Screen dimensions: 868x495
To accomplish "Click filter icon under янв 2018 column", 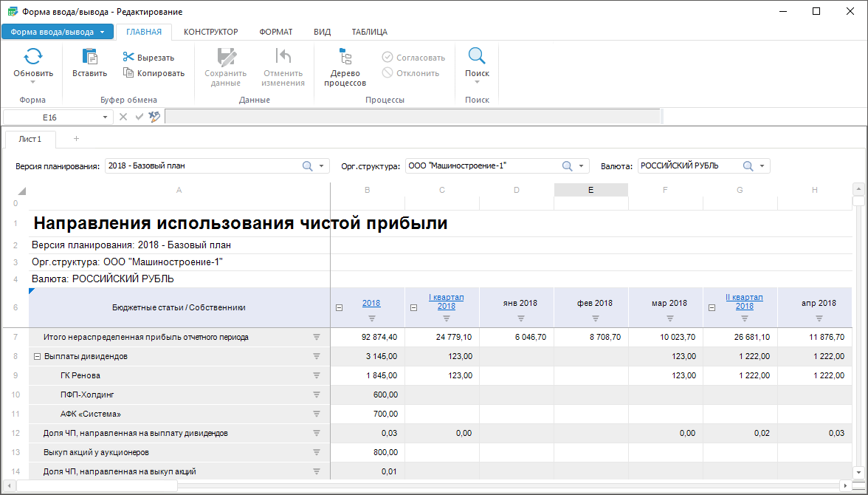I will click(521, 318).
